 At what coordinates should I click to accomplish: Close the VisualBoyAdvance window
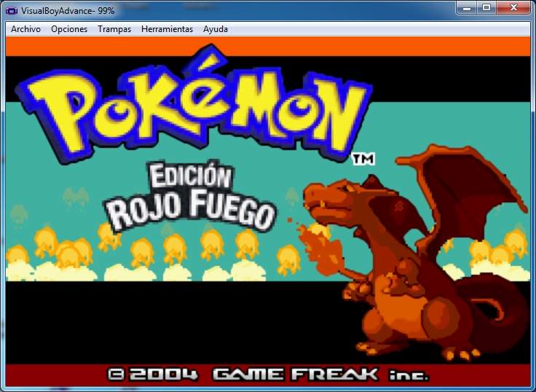click(x=513, y=7)
